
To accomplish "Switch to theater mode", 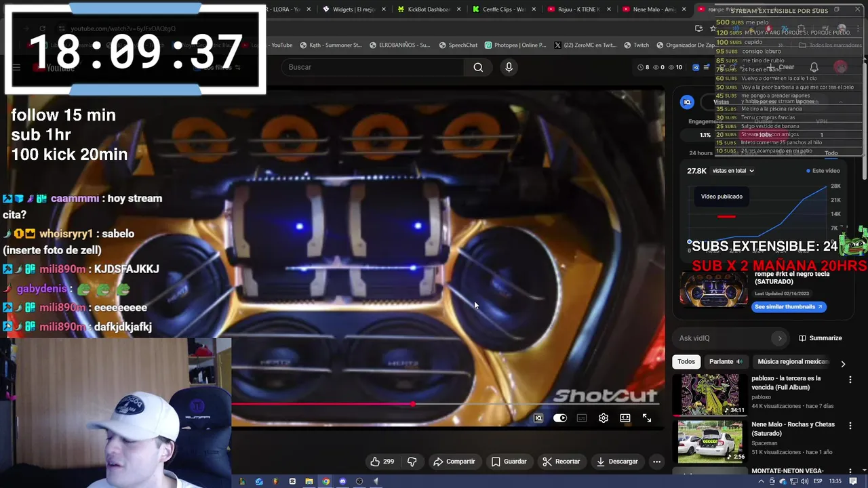I will [x=625, y=418].
